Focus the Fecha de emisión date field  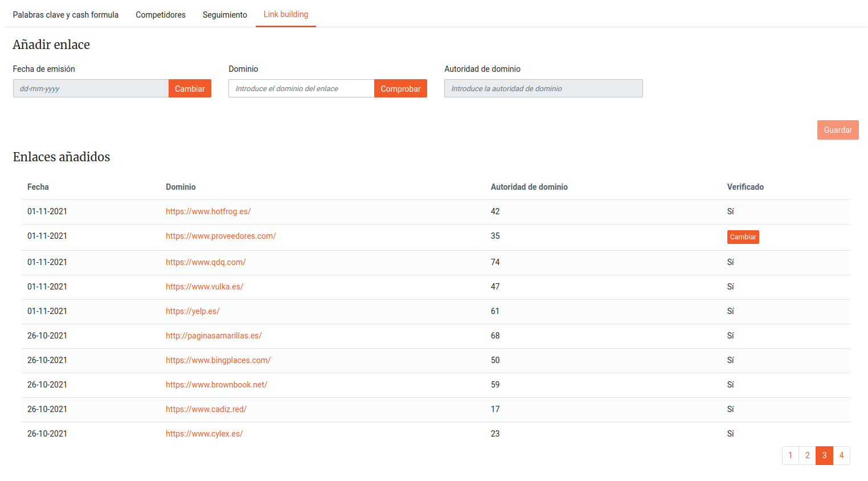[91, 88]
